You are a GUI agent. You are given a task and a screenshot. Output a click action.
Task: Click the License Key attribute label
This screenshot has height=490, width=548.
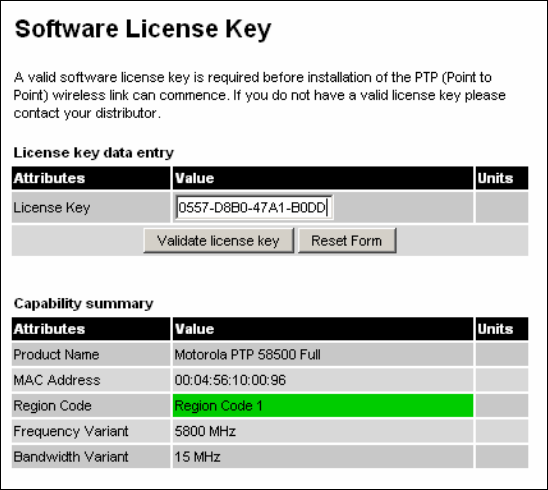click(x=52, y=208)
